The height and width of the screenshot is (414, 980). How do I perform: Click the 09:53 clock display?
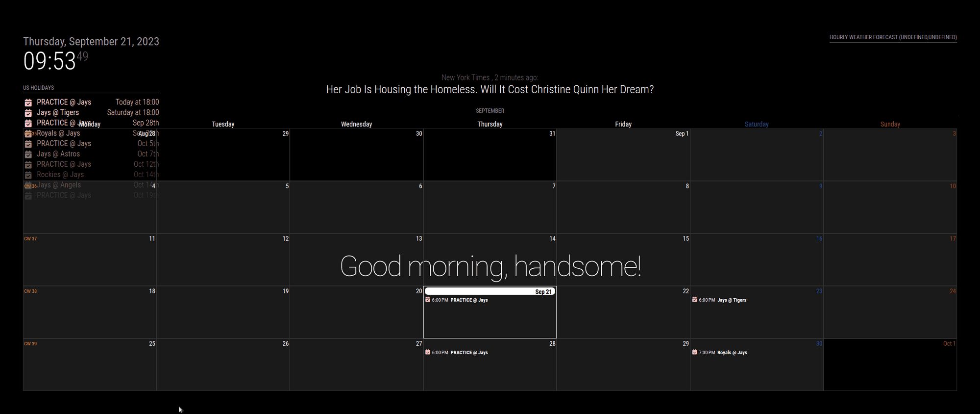coord(49,61)
